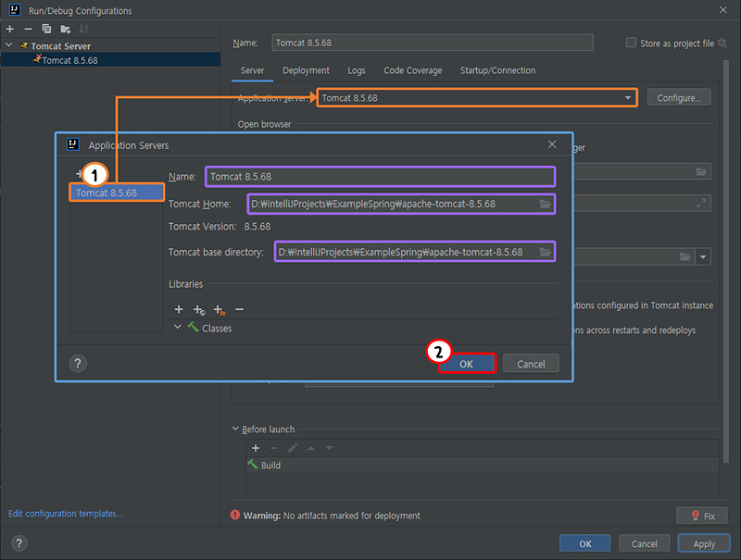Screen dimensions: 741x560
Task: Remove Before launch task minus icon
Action: pyautogui.click(x=274, y=448)
